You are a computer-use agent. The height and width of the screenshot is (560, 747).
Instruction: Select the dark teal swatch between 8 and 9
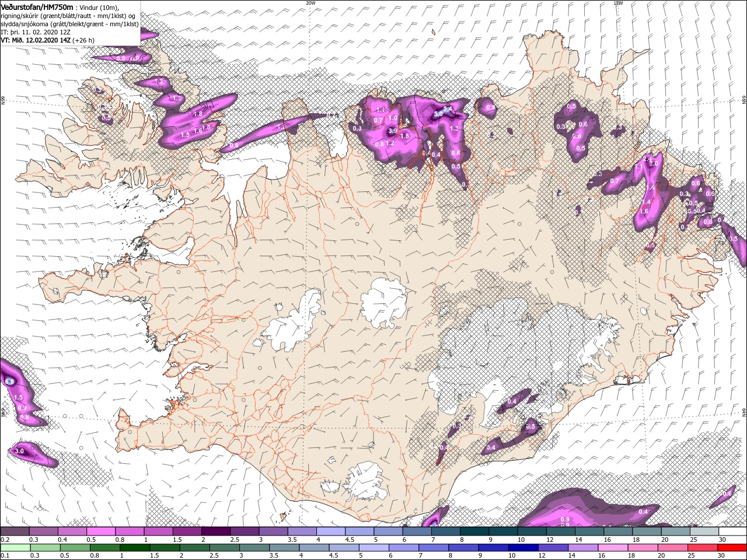(x=474, y=531)
